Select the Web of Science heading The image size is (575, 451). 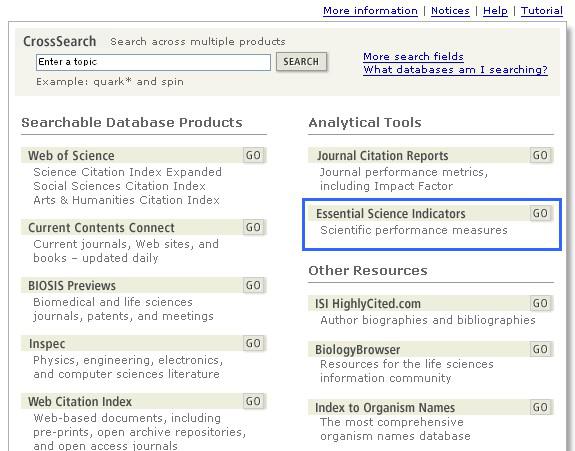point(71,155)
